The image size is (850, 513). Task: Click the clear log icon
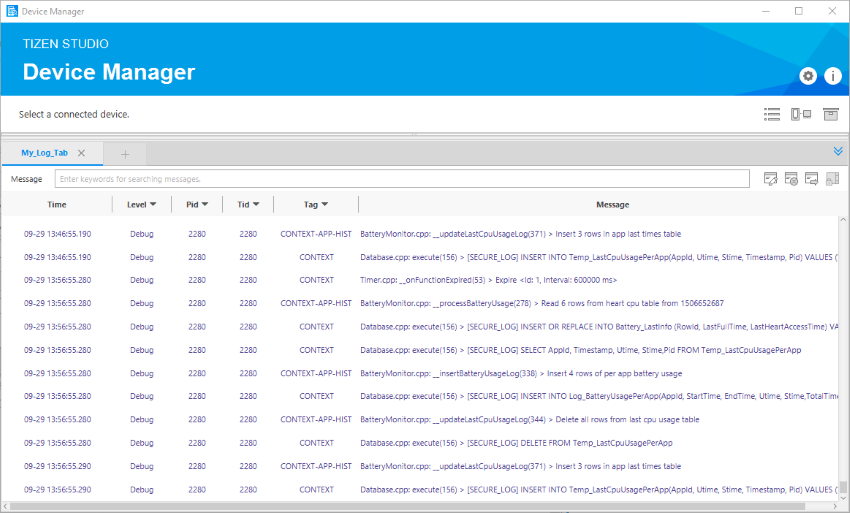pos(791,179)
